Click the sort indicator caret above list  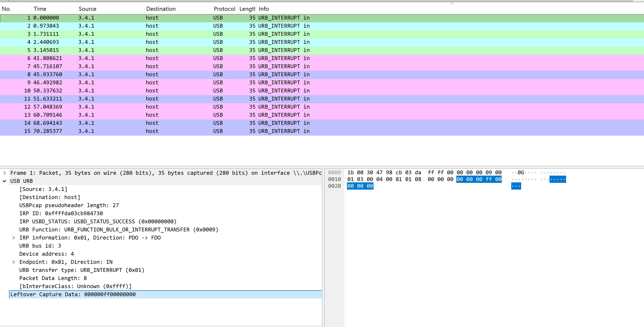pos(452,4)
